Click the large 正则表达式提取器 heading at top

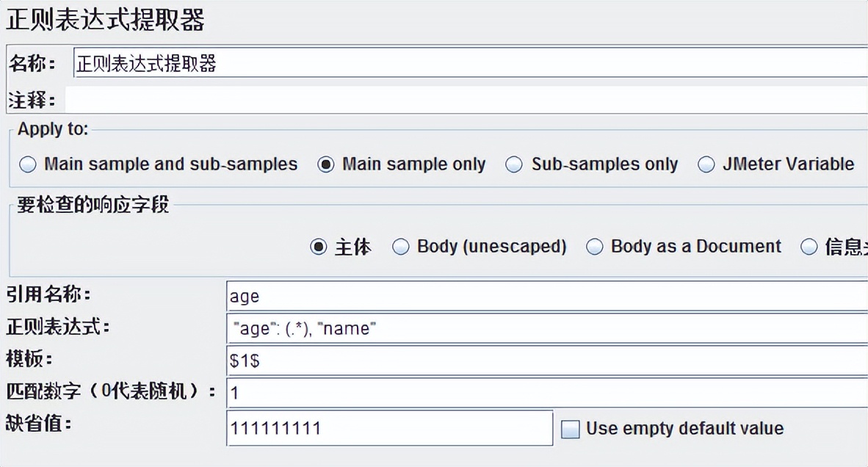(x=105, y=21)
